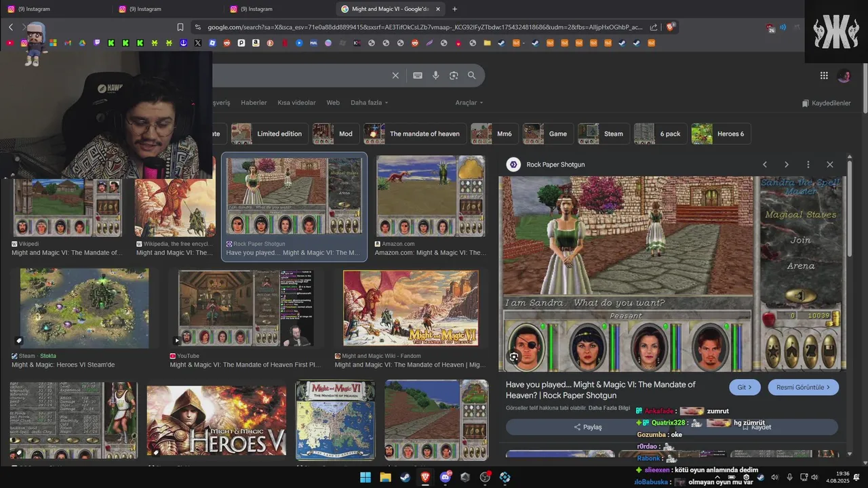Go to previous image in preview panel
Screen dimensions: 868x488
[765, 165]
